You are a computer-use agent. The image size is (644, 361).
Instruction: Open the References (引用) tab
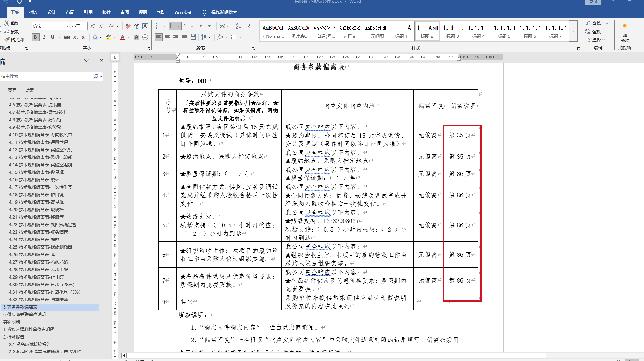pos(88,12)
